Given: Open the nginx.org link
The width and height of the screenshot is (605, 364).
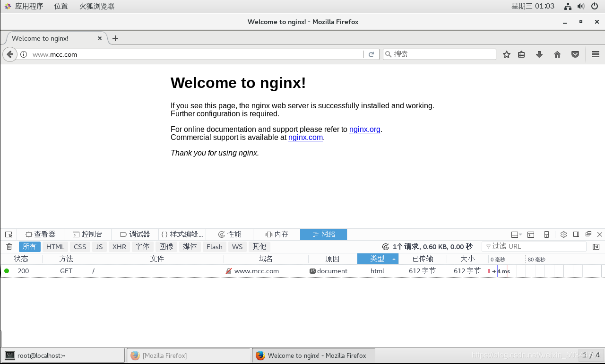Looking at the screenshot, I should click(x=365, y=130).
